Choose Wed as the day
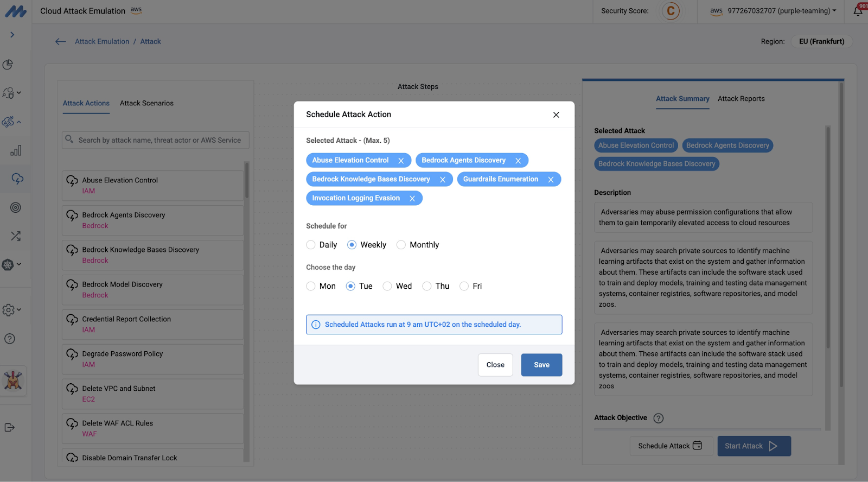 [x=387, y=286]
